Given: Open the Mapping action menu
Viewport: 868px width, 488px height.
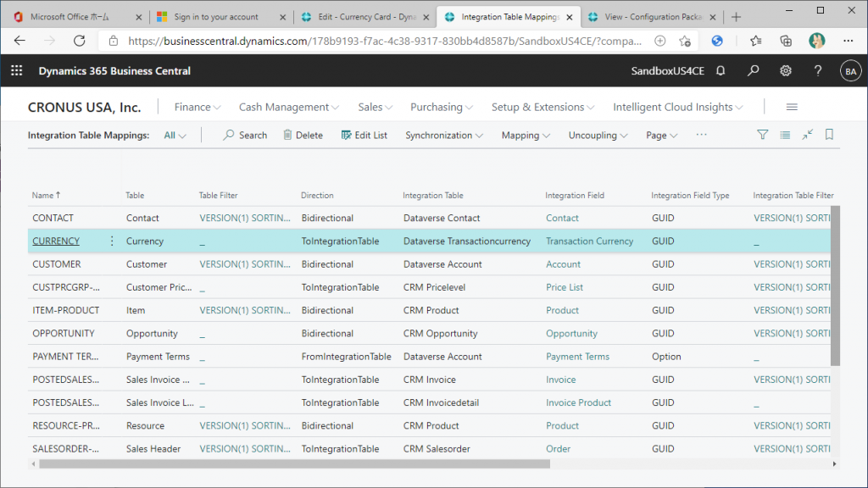Looking at the screenshot, I should pos(526,135).
